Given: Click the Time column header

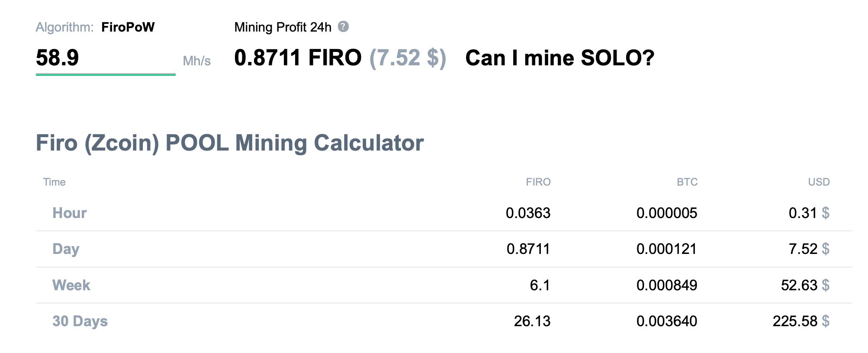Looking at the screenshot, I should 55,182.
